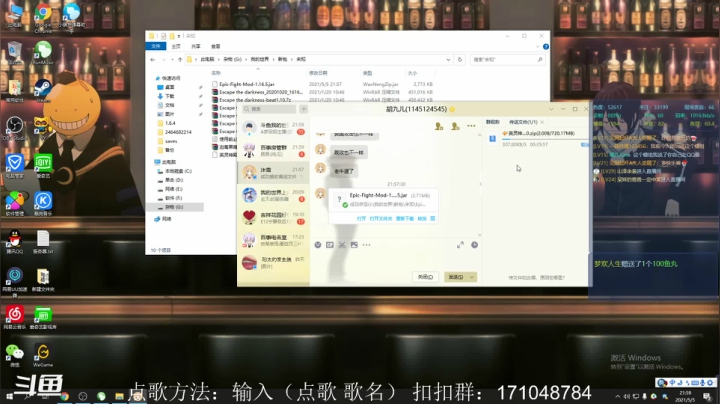The width and height of the screenshot is (720, 404).
Task: Open the Recycle Bin on desktop
Action: pyautogui.click(x=15, y=52)
